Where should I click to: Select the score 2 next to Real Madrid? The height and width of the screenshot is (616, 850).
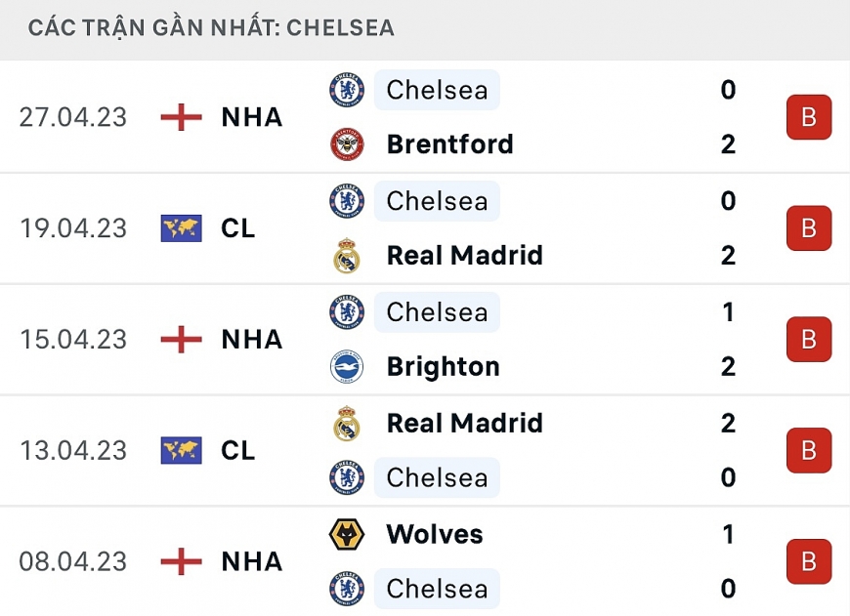pos(728,255)
